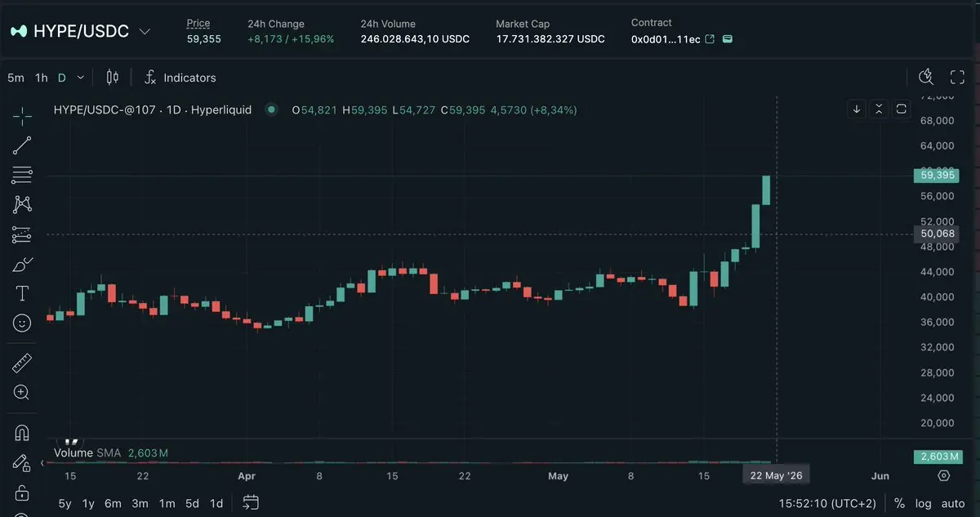This screenshot has height=517, width=980.
Task: Set the date range to 3m
Action: click(x=140, y=503)
